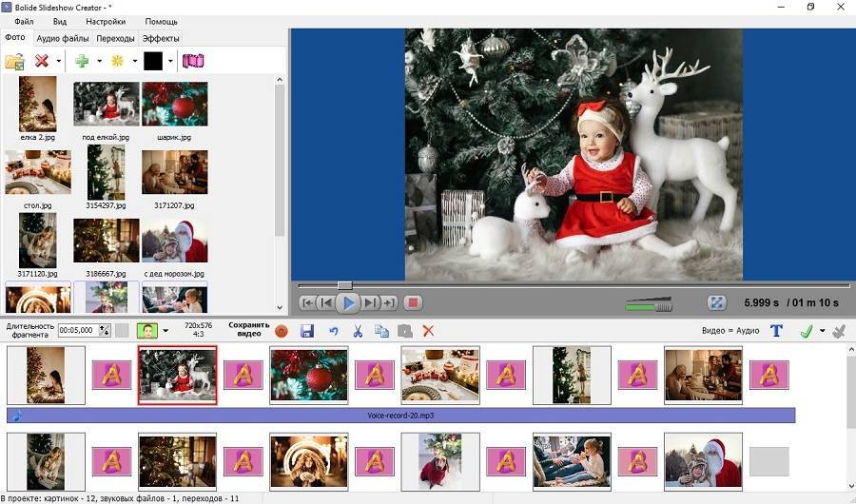856x504 pixels.
Task: Switch to the Переходы tab
Action: (115, 39)
